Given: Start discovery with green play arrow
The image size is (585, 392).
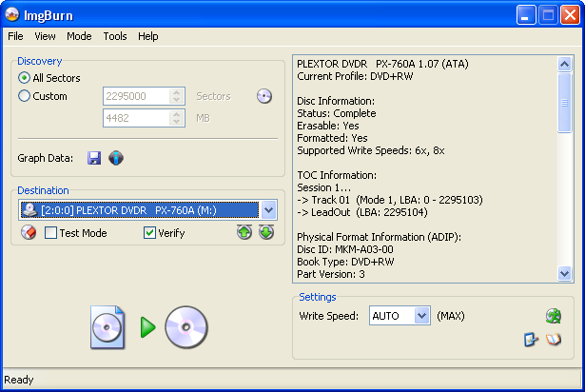Looking at the screenshot, I should tap(147, 327).
